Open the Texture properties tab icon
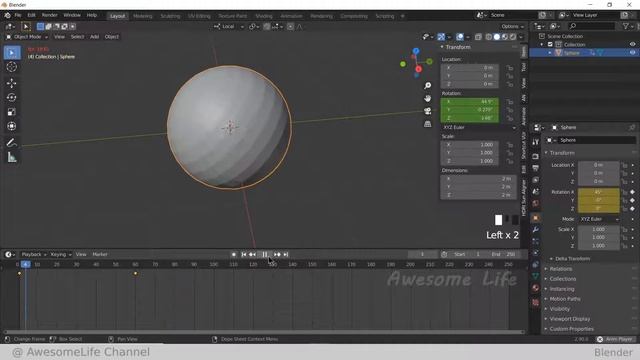 (x=536, y=302)
